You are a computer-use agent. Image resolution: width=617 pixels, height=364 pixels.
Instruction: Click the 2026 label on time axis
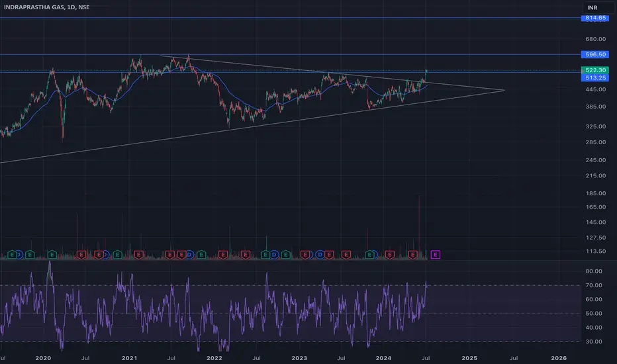tap(559, 358)
